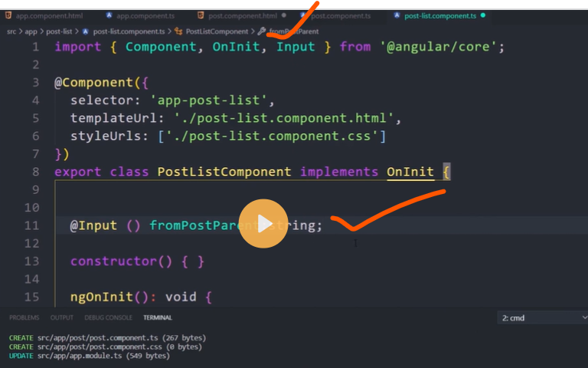Open the '2: cmd' terminal selector dropdown

pyautogui.click(x=536, y=317)
